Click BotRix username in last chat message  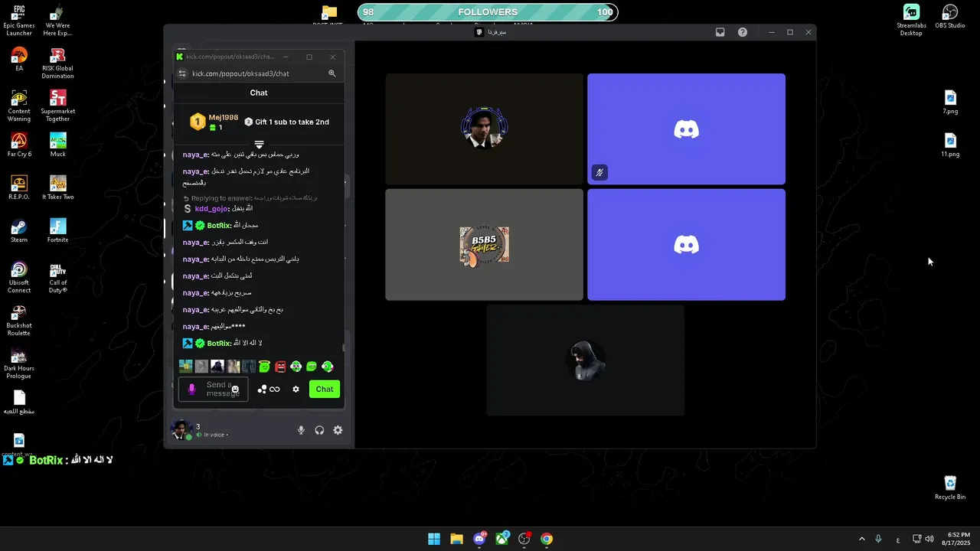point(219,344)
